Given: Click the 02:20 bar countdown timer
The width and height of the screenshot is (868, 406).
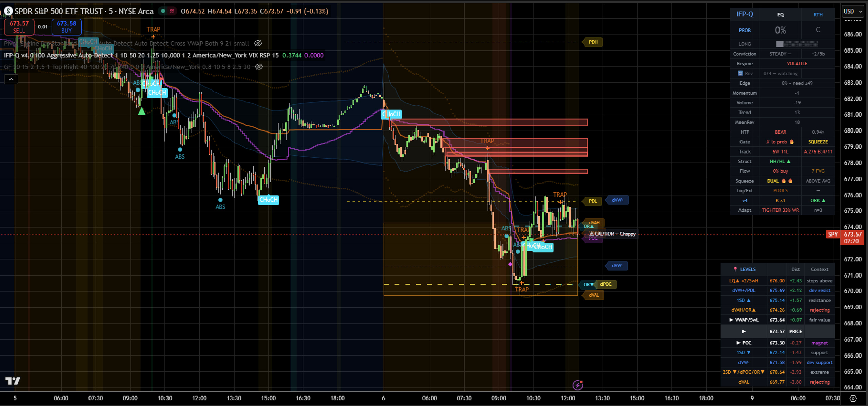Looking at the screenshot, I should [851, 241].
